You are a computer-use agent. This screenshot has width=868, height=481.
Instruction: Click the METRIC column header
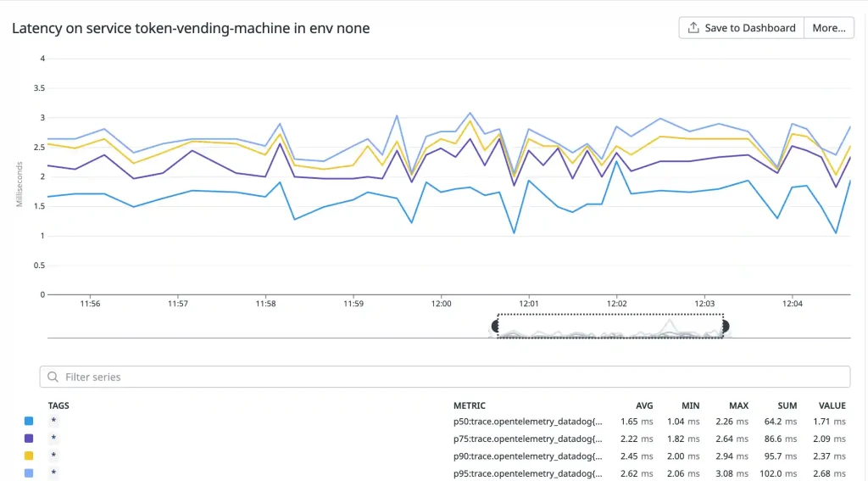(x=470, y=405)
